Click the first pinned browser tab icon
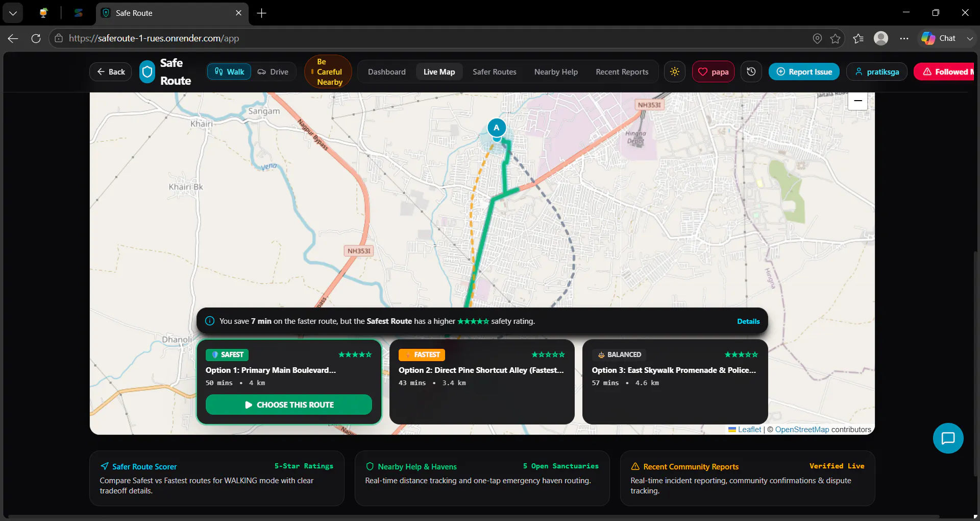 point(43,13)
